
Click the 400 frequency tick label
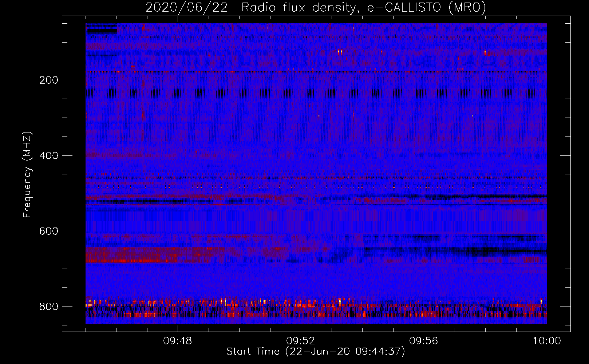49,156
